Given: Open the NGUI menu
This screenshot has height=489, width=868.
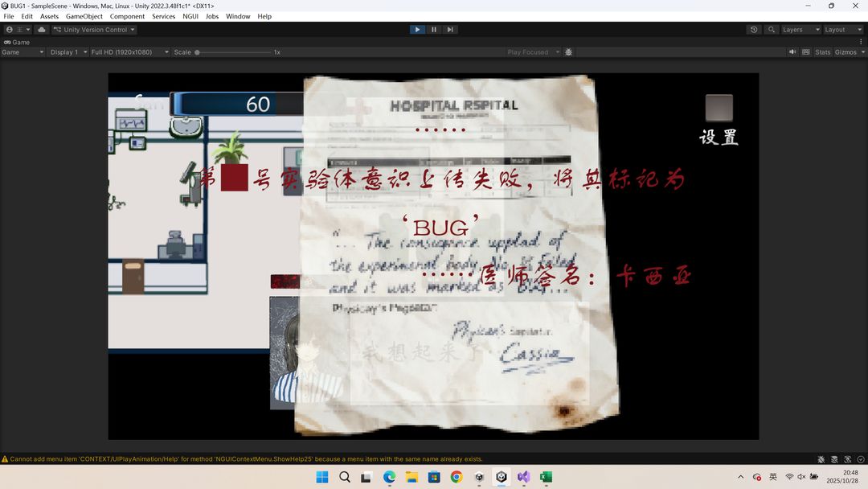Looking at the screenshot, I should coord(190,16).
